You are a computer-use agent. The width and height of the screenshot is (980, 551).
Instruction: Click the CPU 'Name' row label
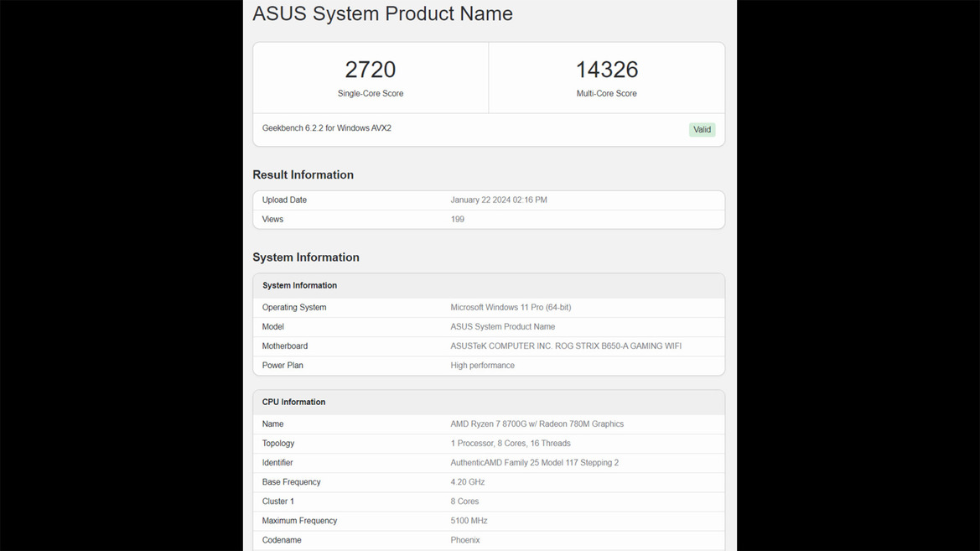coord(272,424)
